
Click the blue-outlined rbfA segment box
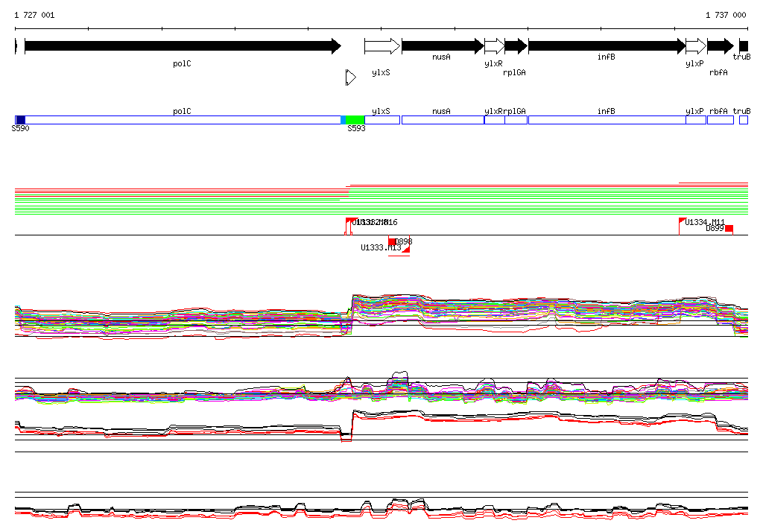coord(721,120)
